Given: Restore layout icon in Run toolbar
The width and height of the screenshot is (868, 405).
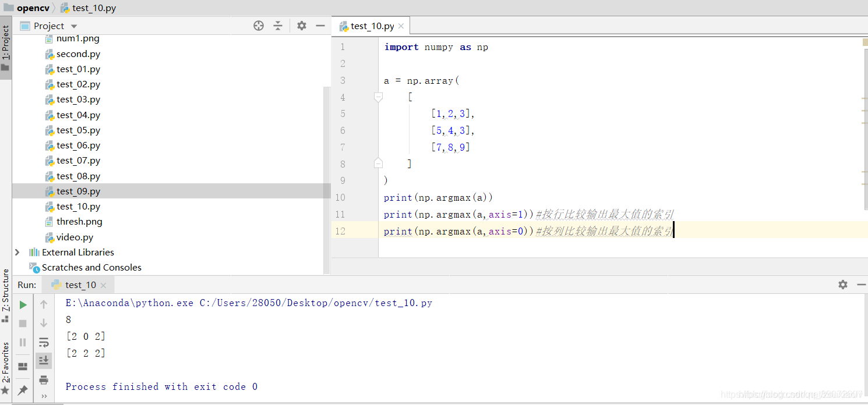Looking at the screenshot, I should [x=23, y=367].
